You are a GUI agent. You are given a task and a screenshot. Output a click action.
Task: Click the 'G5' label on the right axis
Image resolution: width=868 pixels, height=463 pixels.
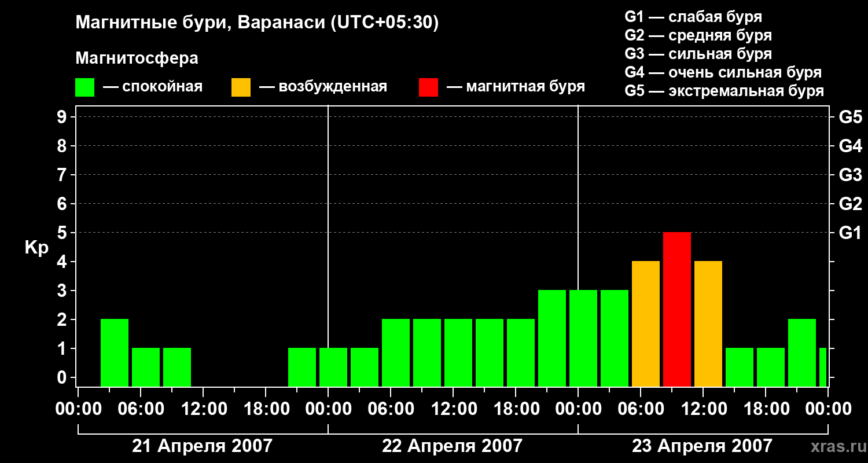tap(850, 117)
